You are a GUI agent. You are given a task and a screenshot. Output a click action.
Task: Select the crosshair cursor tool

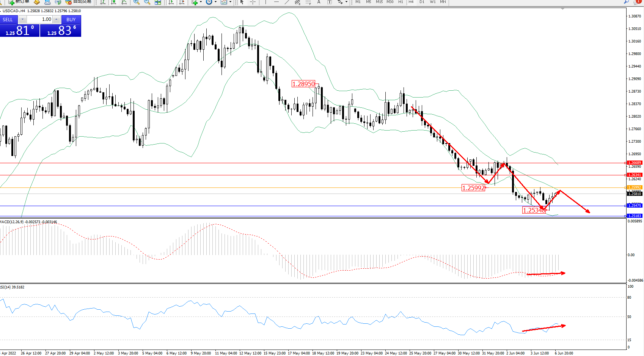253,2
